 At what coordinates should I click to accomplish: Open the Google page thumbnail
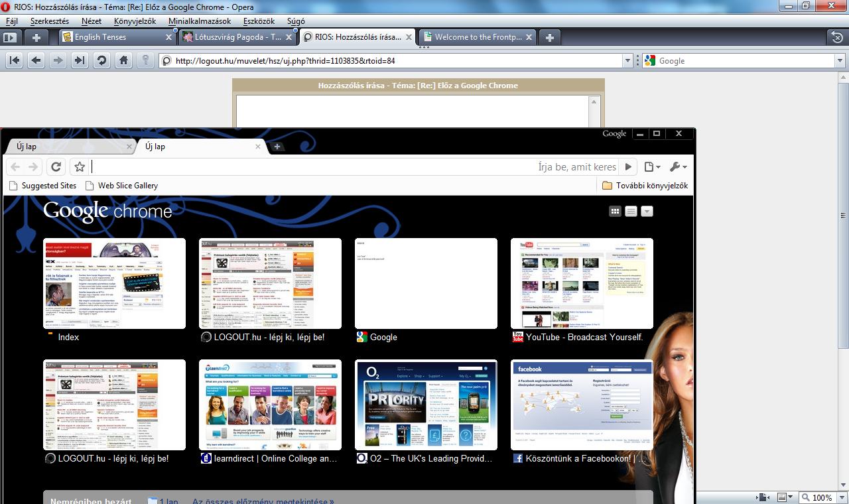pos(426,283)
